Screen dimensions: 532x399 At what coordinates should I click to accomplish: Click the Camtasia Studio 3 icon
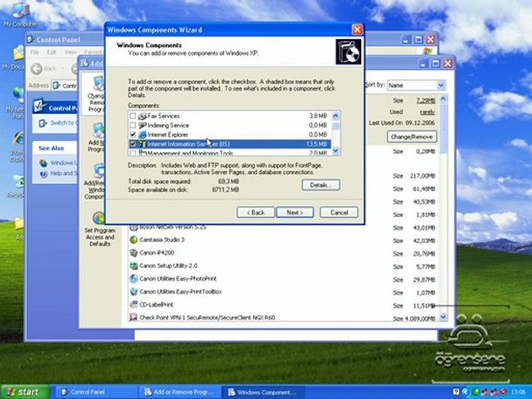[x=134, y=240]
